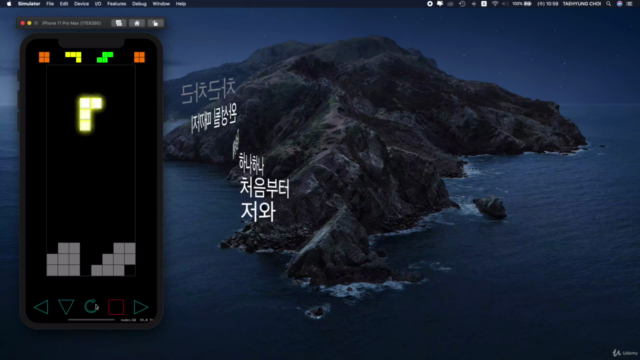The image size is (640, 360).
Task: Click the iPhone home indicator bar
Action: click(x=91, y=320)
